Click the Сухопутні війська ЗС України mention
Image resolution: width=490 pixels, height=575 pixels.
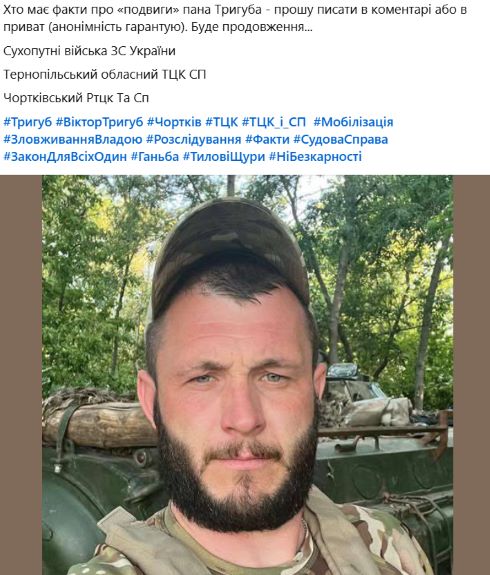point(89,51)
